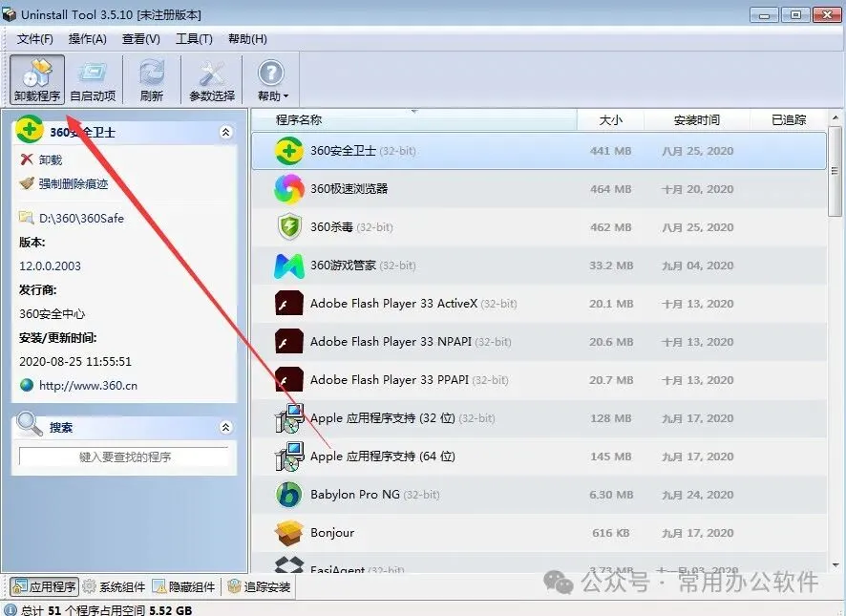Screen dimensions: 846x616
Task: Collapse the 搜索 search panel chevron
Action: (226, 428)
